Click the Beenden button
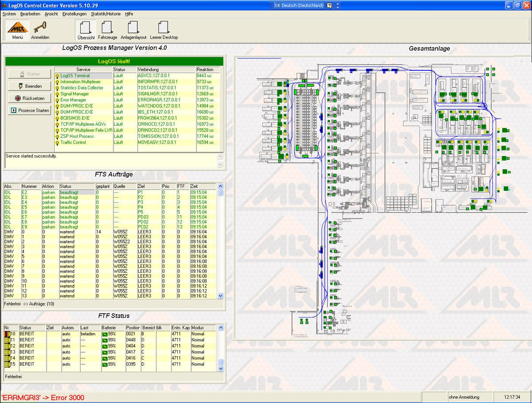 [x=29, y=86]
